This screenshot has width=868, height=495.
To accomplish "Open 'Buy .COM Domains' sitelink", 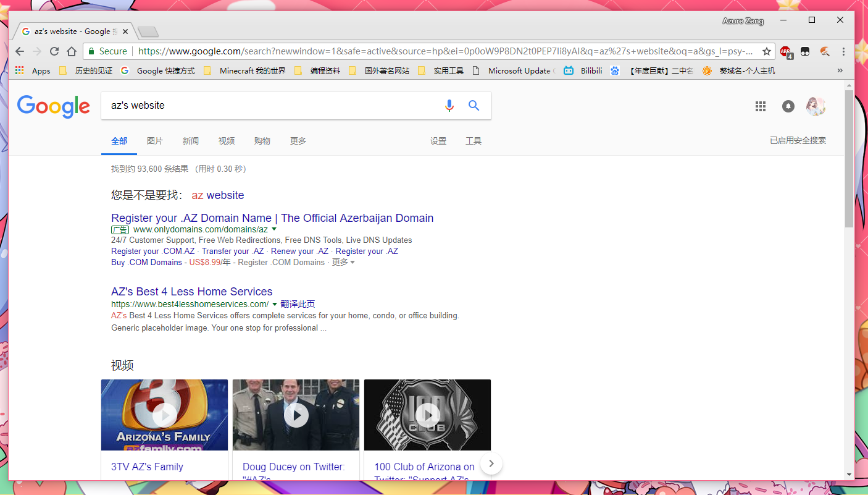I will point(146,263).
